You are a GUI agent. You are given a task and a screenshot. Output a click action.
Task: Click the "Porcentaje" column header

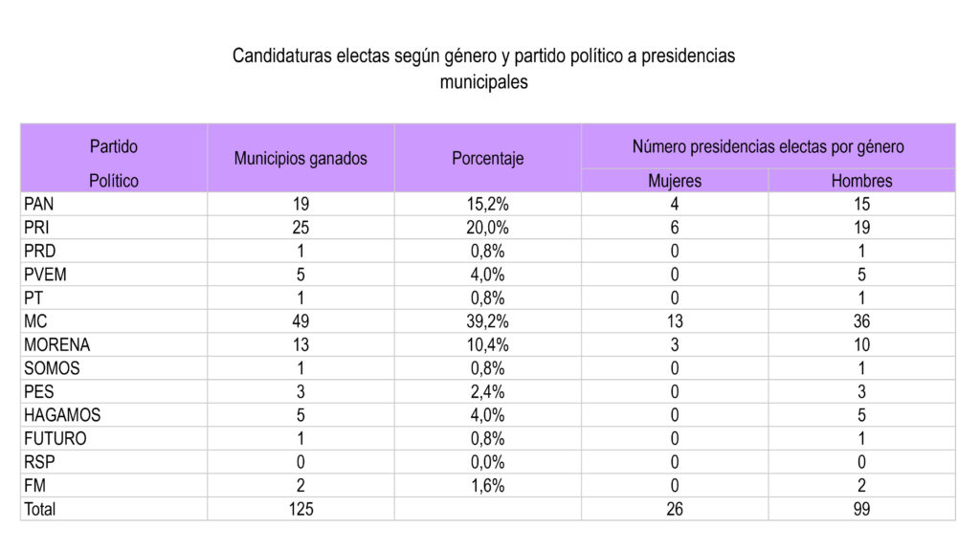pos(487,159)
